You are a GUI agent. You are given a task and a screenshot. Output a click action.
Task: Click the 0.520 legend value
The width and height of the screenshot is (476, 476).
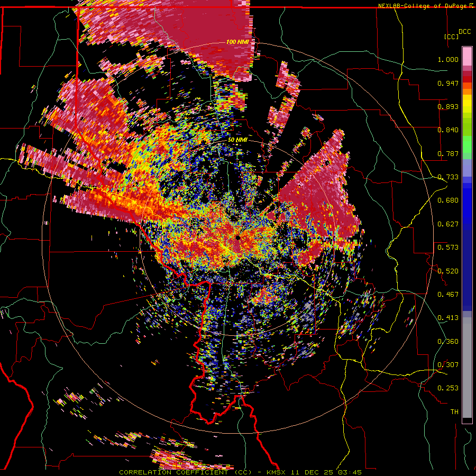coord(448,271)
